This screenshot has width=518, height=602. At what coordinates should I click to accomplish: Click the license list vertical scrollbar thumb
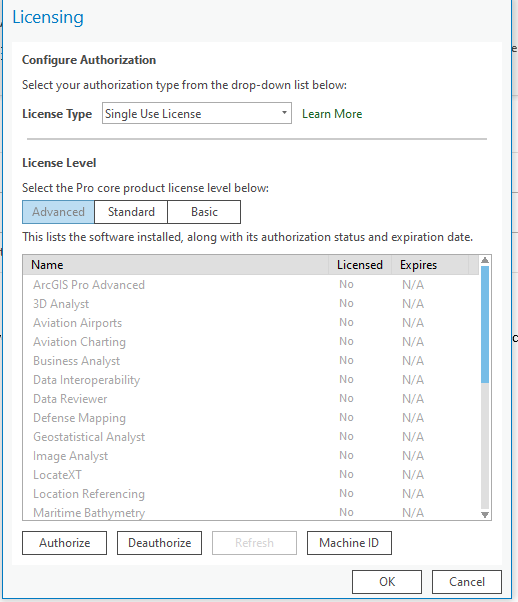(485, 324)
